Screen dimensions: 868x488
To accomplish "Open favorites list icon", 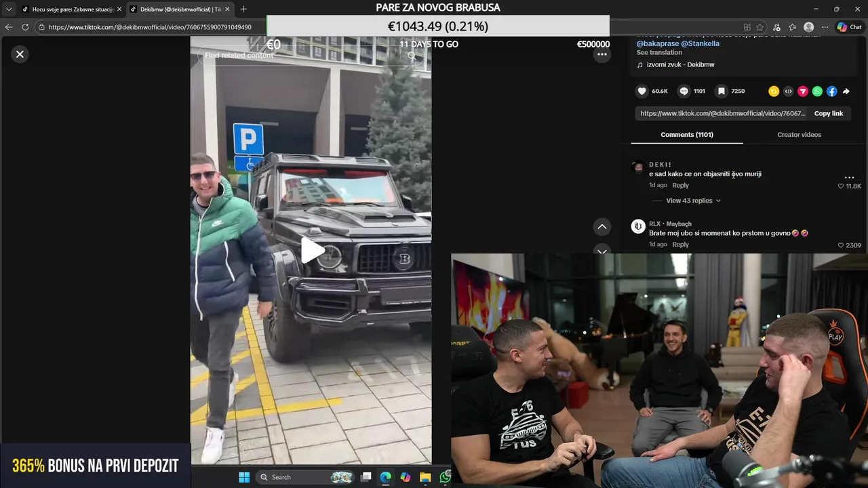I will 792,27.
